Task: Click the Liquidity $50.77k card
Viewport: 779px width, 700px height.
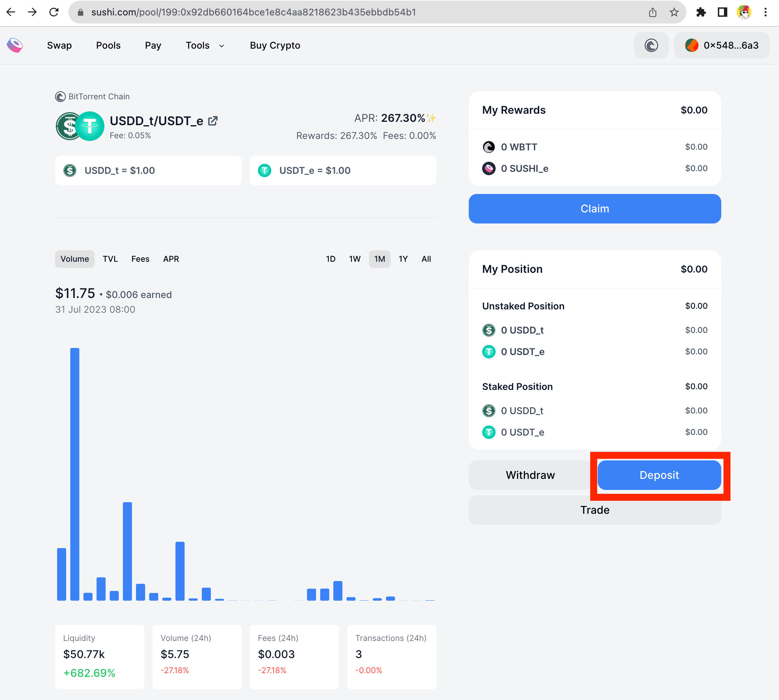Action: pos(100,657)
